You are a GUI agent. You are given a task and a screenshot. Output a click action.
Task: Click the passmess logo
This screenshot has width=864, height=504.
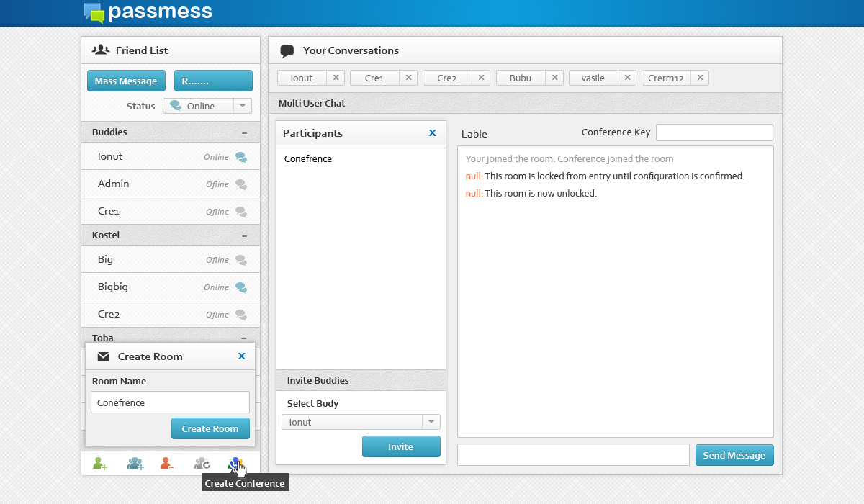tap(148, 12)
